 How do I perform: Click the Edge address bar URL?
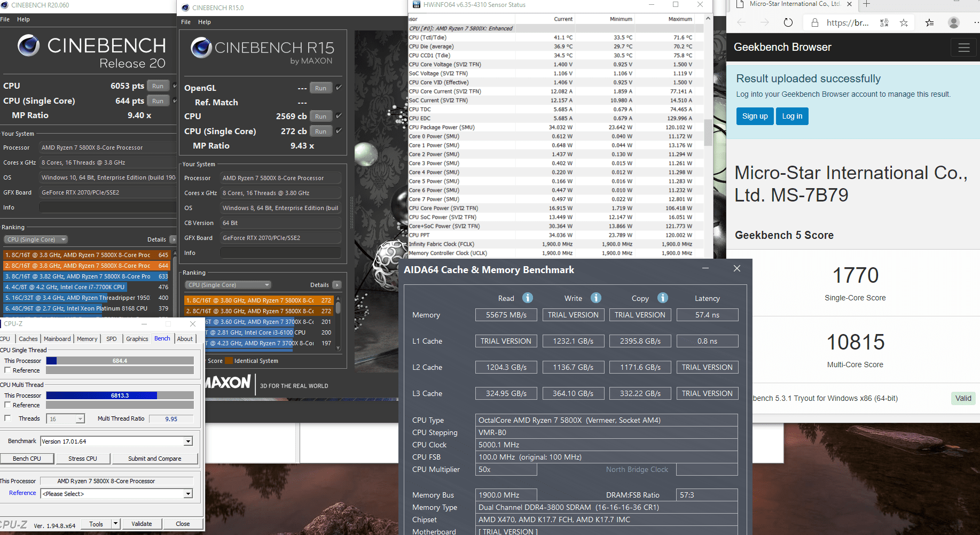point(848,23)
